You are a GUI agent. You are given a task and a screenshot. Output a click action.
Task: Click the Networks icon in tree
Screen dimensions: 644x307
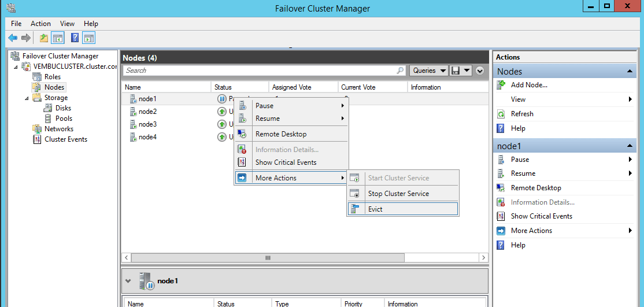point(37,128)
